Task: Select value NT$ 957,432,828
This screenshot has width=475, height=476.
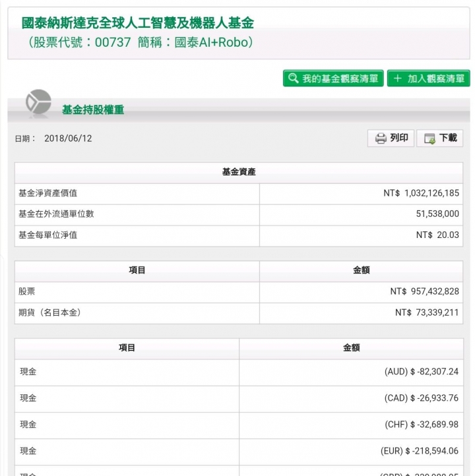Action: click(425, 291)
